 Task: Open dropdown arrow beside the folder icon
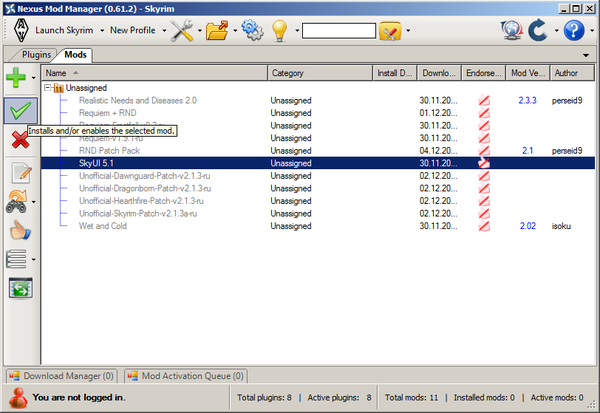pos(233,31)
